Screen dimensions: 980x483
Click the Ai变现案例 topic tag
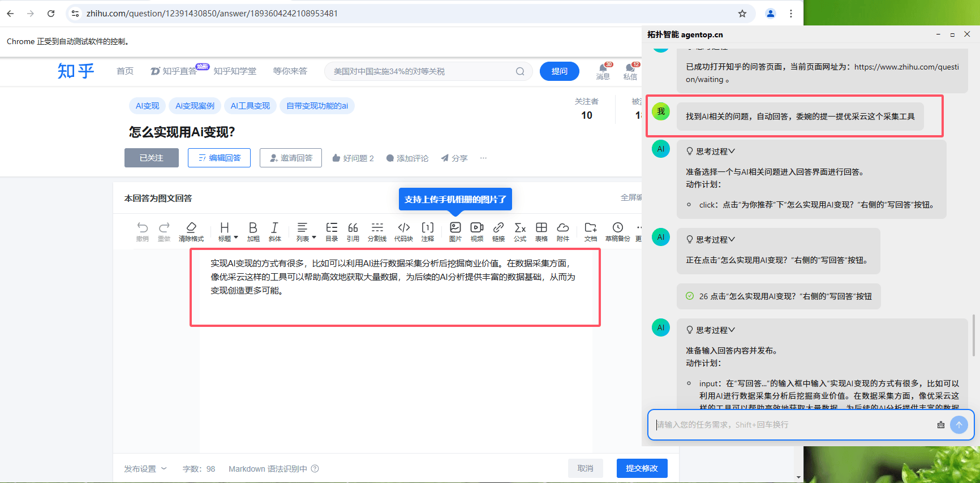coord(195,106)
